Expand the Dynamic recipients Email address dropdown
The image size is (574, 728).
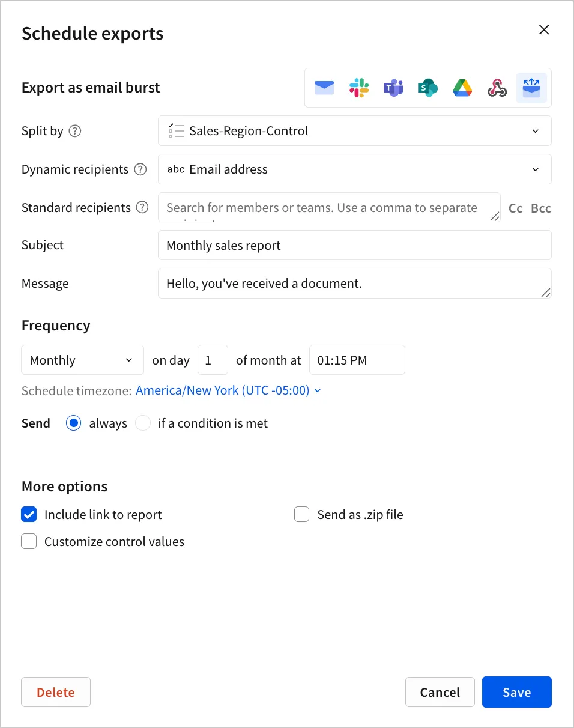click(x=355, y=169)
